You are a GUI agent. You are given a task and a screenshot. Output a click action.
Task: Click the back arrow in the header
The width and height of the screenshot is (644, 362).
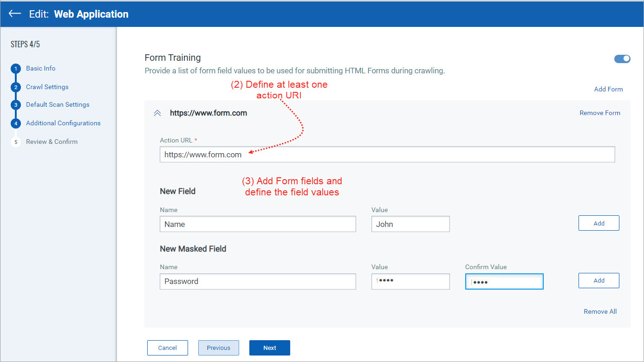[14, 13]
